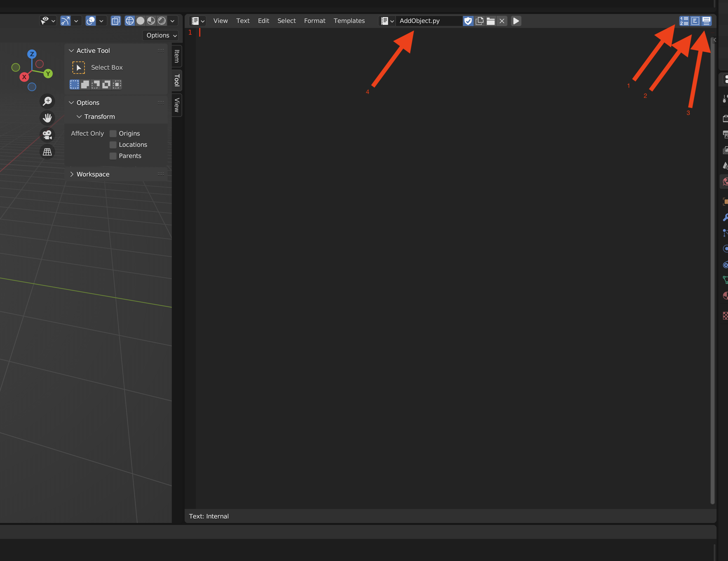The width and height of the screenshot is (728, 561).
Task: Toggle word wrap in text editor
Action: coord(695,21)
